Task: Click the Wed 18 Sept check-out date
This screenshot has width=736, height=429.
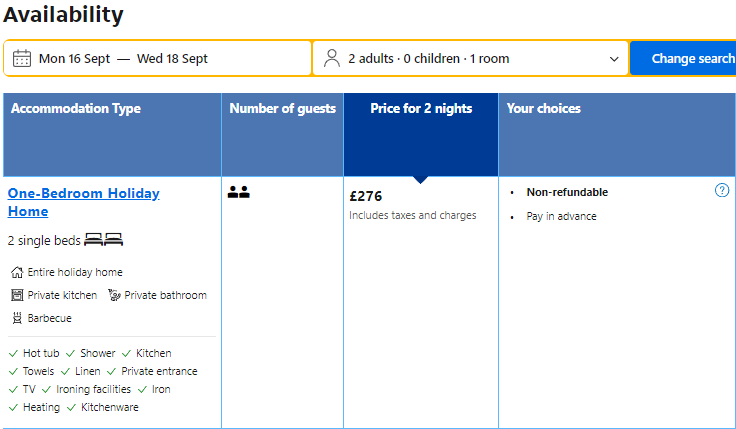Action: tap(173, 59)
